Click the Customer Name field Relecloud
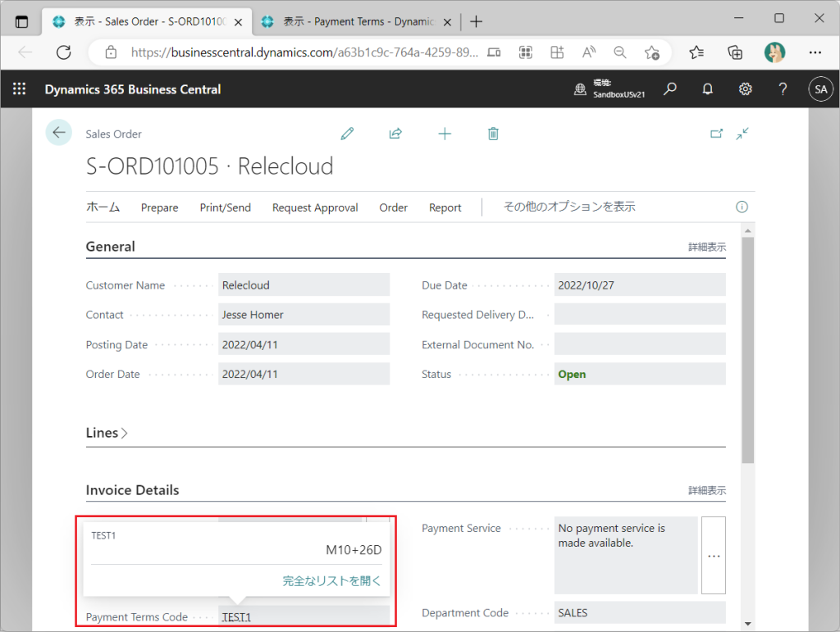Viewport: 840px width, 632px height. click(304, 284)
